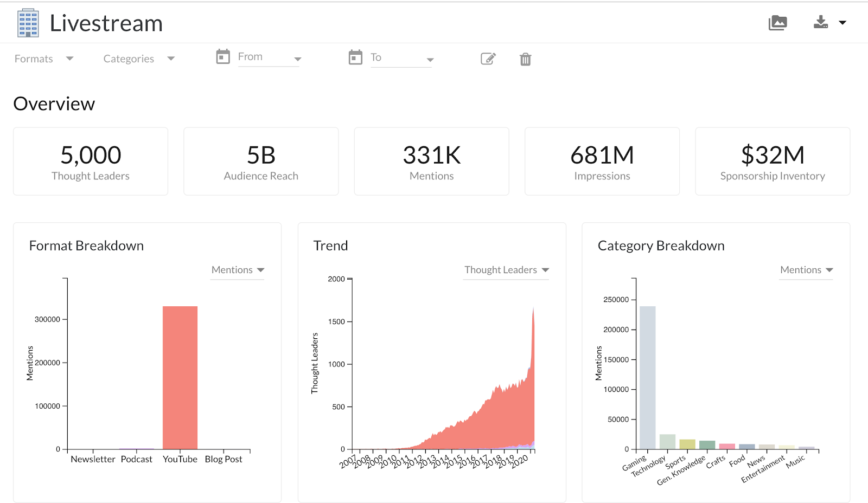Click the Blog Post axis label
The width and height of the screenshot is (868, 503).
click(x=224, y=459)
